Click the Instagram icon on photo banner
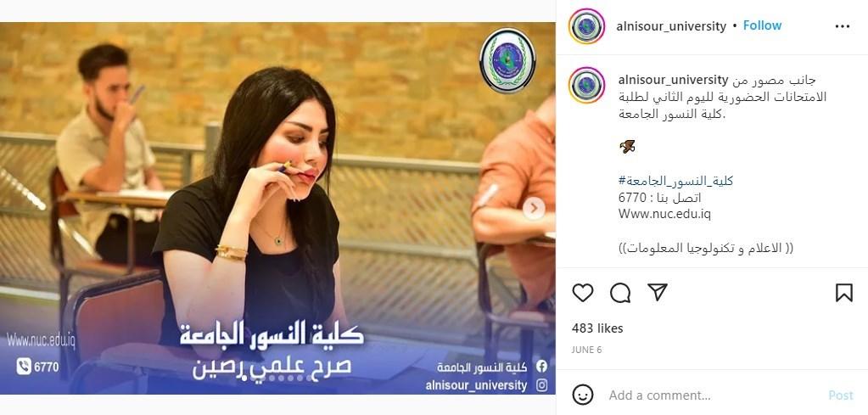868x415 pixels. tap(542, 385)
